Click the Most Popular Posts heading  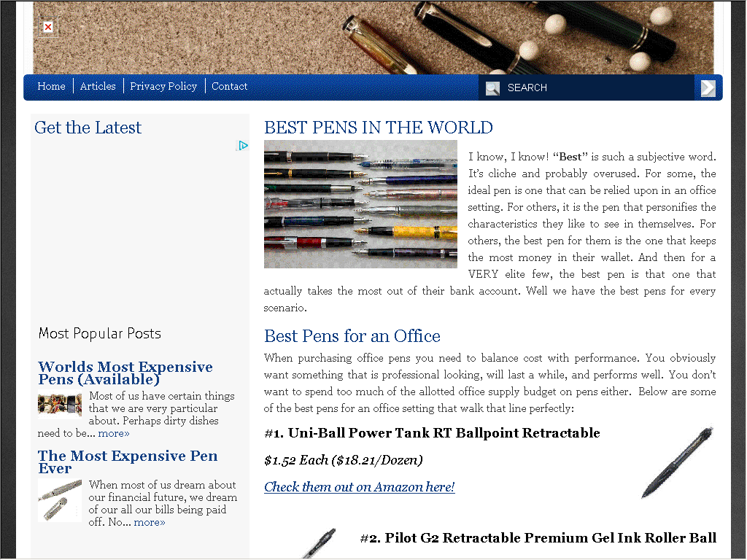pyautogui.click(x=99, y=333)
